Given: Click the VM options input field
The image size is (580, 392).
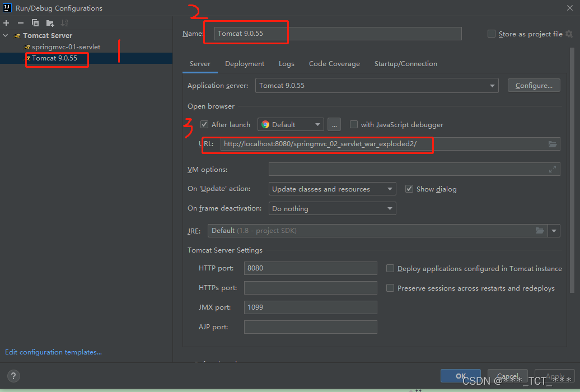Looking at the screenshot, I should click(x=414, y=169).
